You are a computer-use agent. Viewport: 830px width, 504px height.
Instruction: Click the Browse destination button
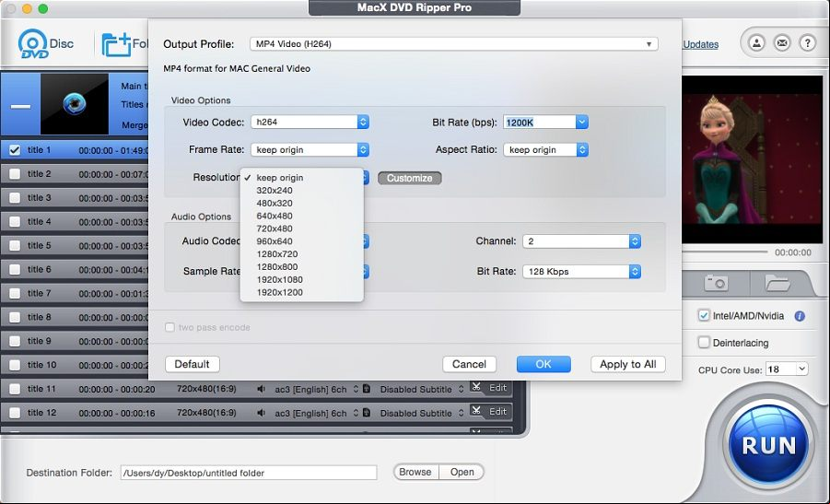point(415,473)
